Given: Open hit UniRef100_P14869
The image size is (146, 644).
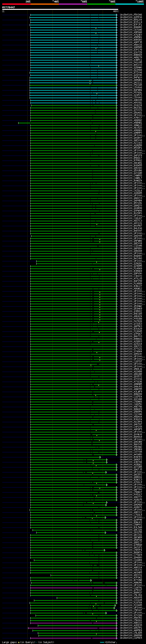Looking at the screenshot, I should 131,268.
